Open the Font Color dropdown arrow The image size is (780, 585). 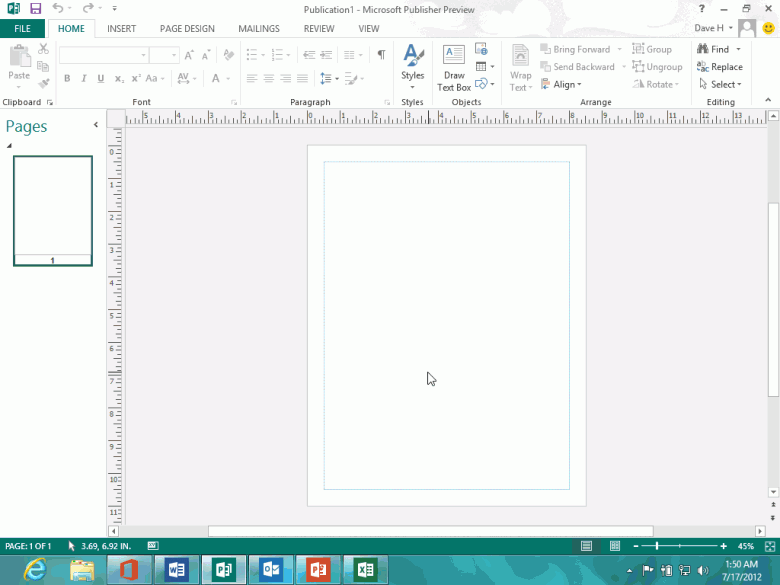click(x=228, y=79)
